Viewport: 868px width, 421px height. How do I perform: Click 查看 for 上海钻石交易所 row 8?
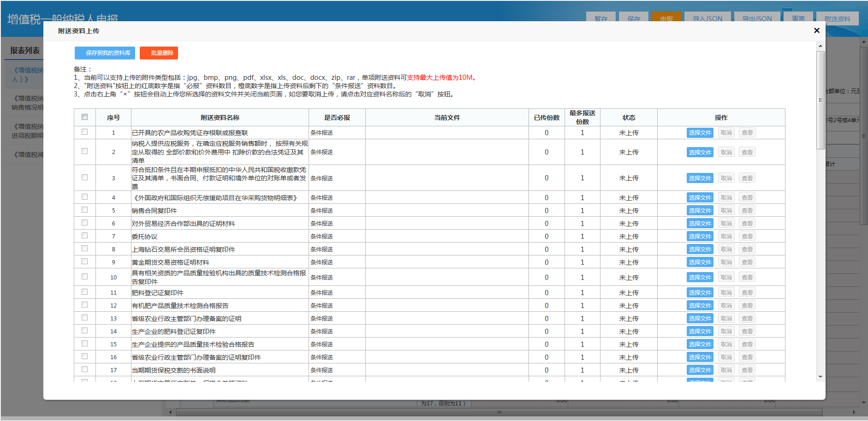pos(747,249)
